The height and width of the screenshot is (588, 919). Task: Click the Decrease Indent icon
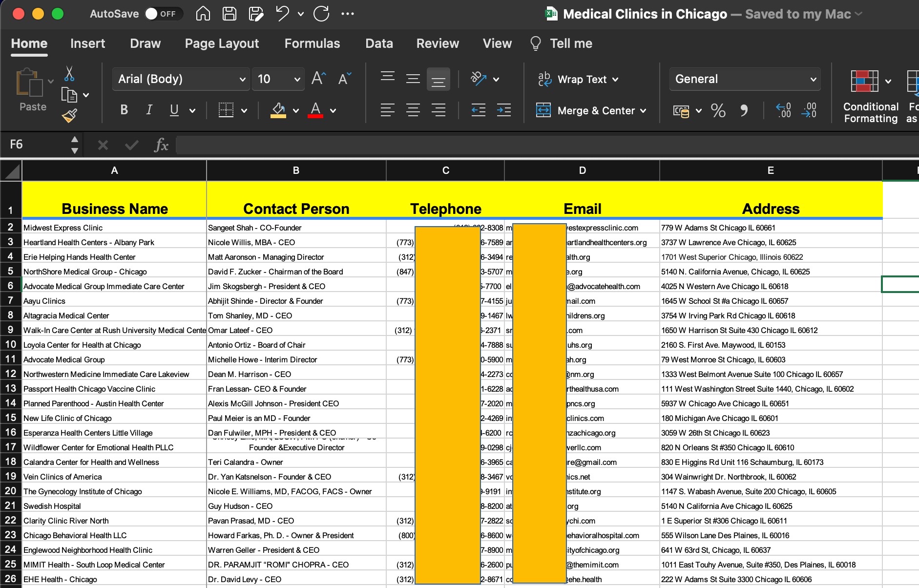[479, 110]
